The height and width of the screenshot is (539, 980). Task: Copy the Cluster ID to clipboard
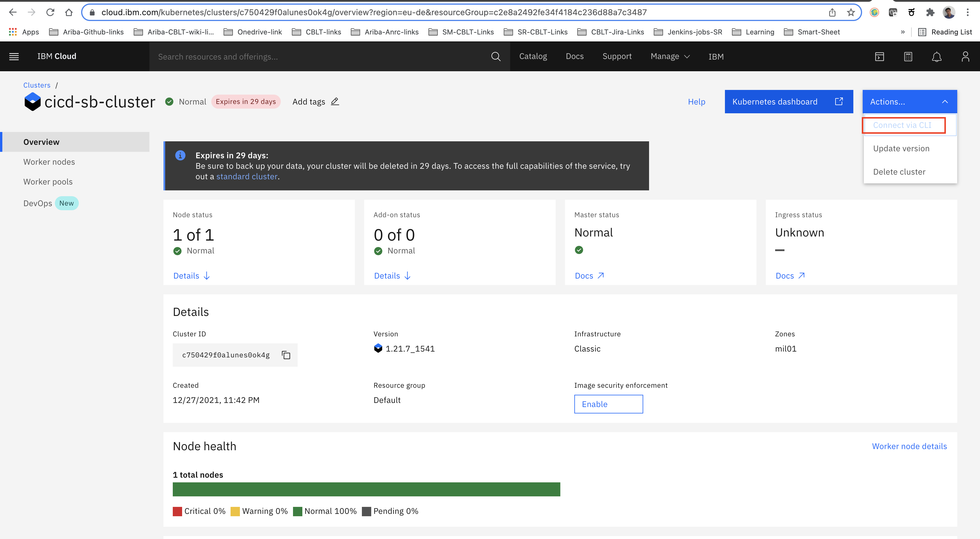click(x=286, y=355)
